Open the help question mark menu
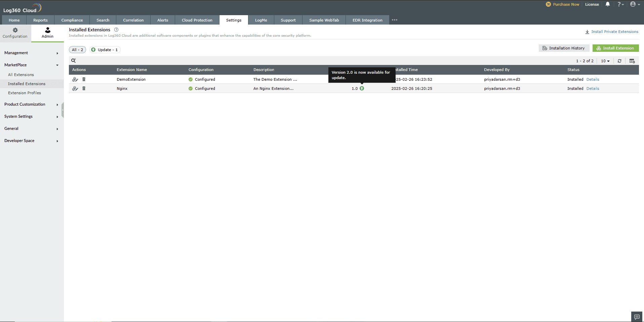Viewport: 644px width, 322px height. pos(620,4)
